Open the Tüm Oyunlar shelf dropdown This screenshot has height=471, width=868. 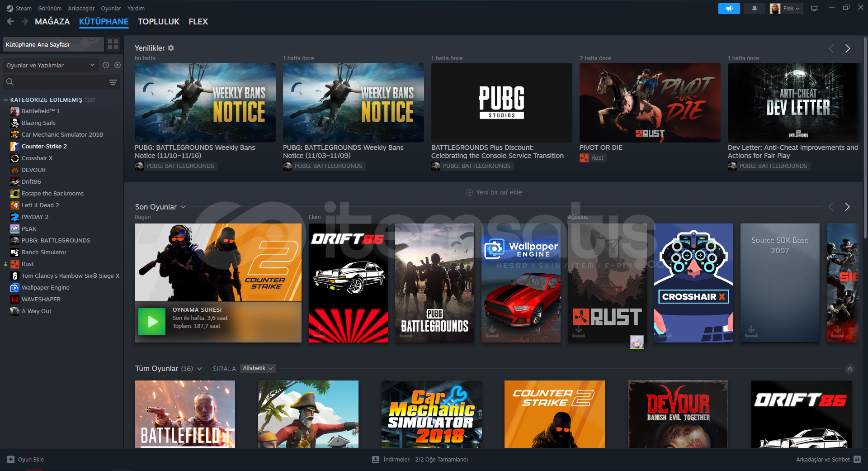199,369
